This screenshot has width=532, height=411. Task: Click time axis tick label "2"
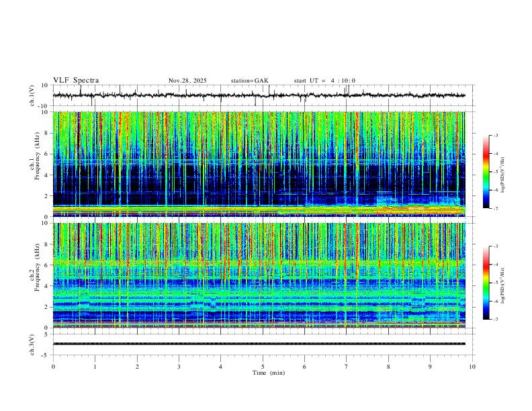pos(137,367)
